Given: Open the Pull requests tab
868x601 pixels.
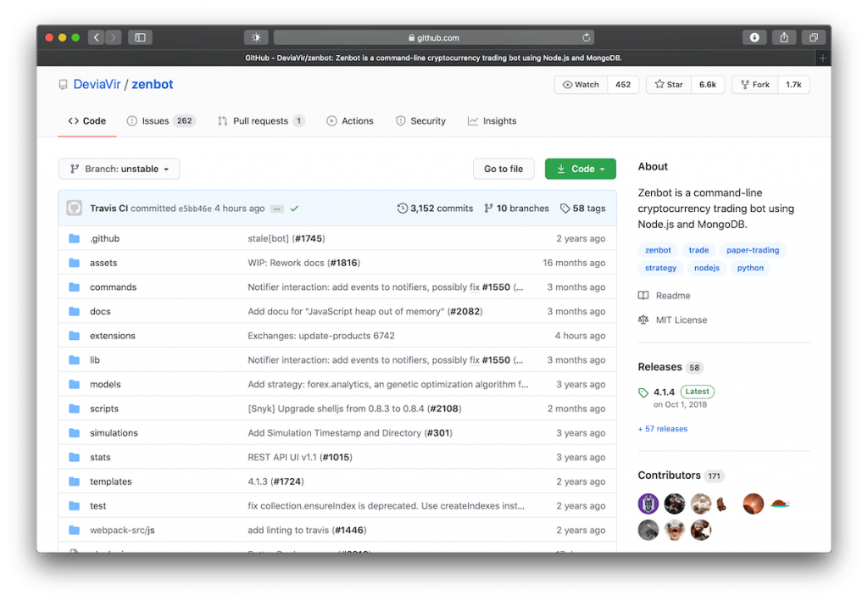Looking at the screenshot, I should (x=261, y=121).
